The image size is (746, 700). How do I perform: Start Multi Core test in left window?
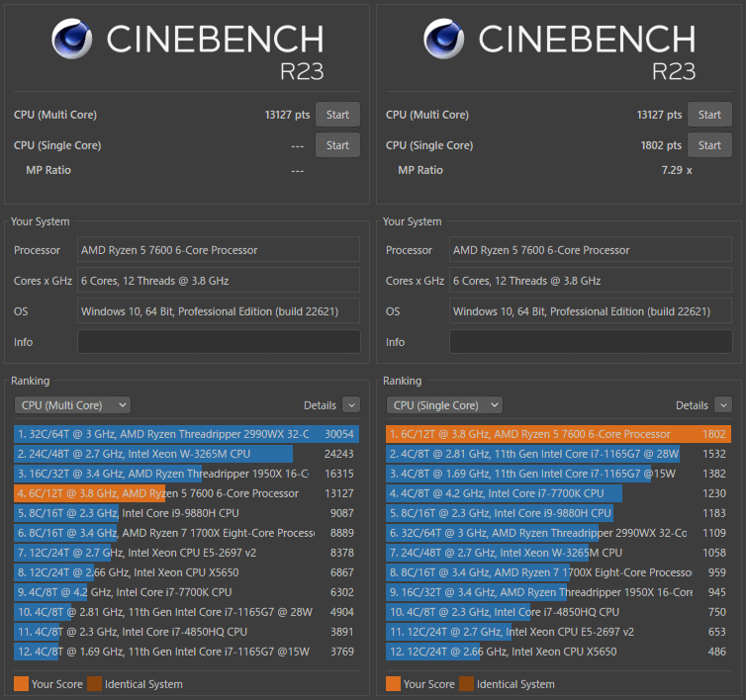pyautogui.click(x=337, y=115)
